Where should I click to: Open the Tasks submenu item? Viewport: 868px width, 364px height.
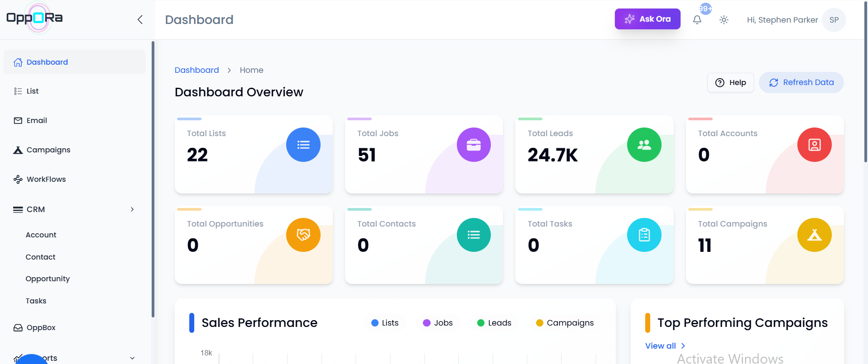36,301
